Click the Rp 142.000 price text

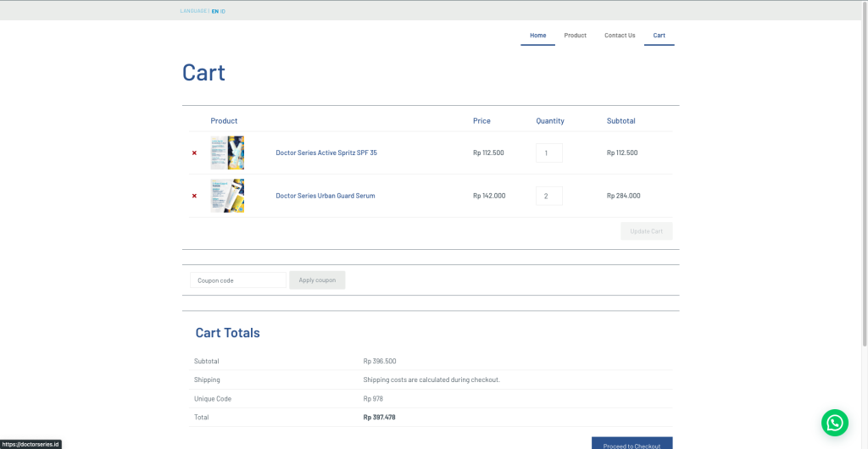pos(489,196)
